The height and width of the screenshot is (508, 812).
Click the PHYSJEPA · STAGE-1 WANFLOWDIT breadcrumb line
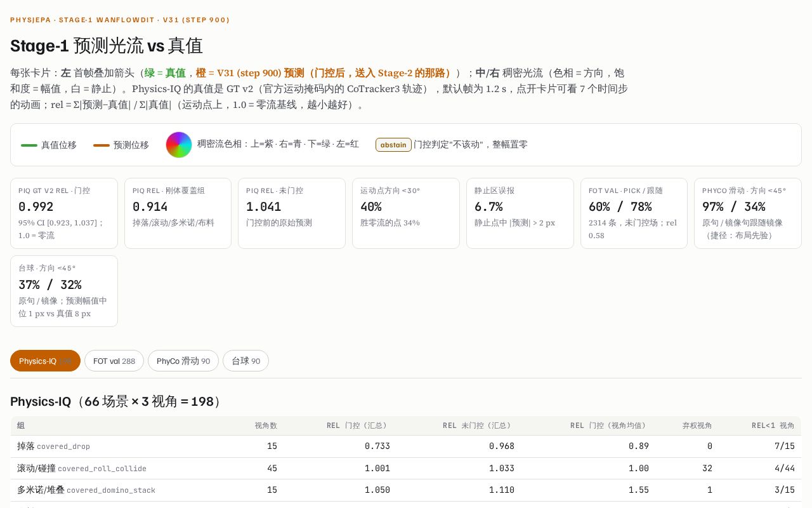[120, 20]
